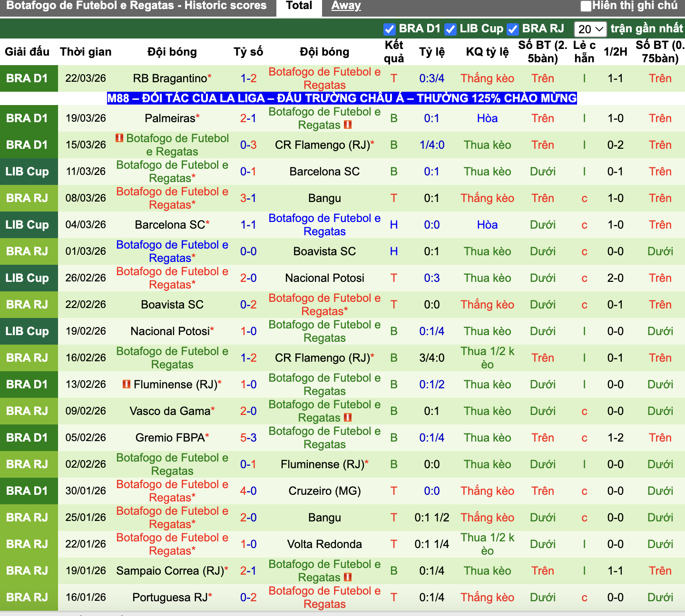Open Boavista SC link on 01/03/26 row
The height and width of the screenshot is (616, 685).
tap(324, 251)
